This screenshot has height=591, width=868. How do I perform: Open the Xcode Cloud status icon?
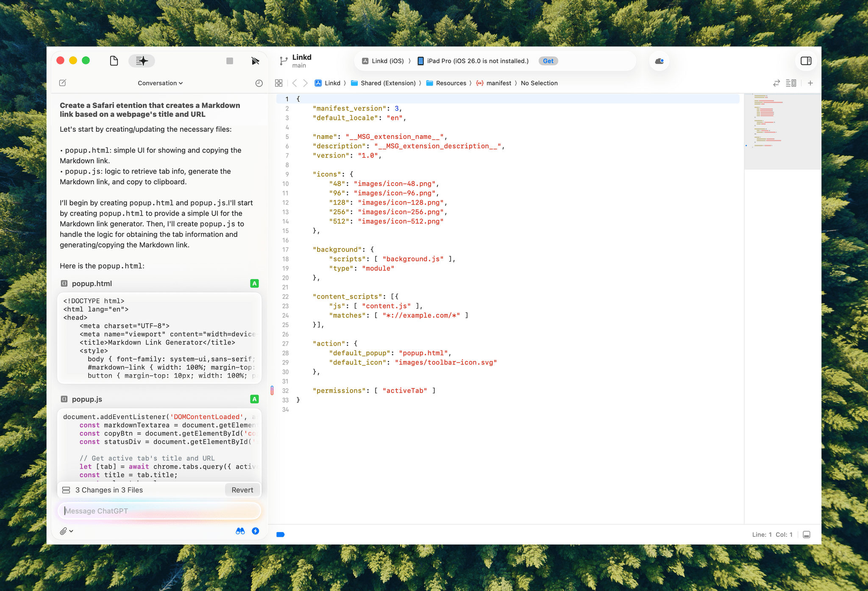click(659, 61)
